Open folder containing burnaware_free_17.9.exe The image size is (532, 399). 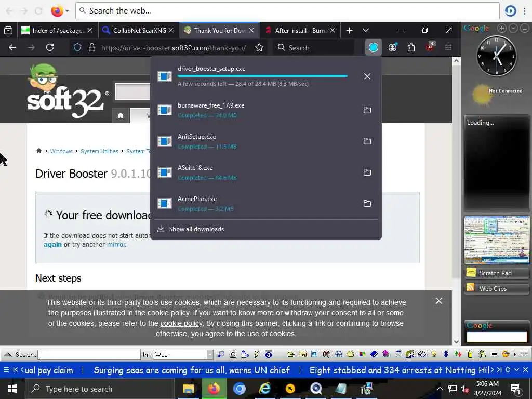(x=367, y=110)
